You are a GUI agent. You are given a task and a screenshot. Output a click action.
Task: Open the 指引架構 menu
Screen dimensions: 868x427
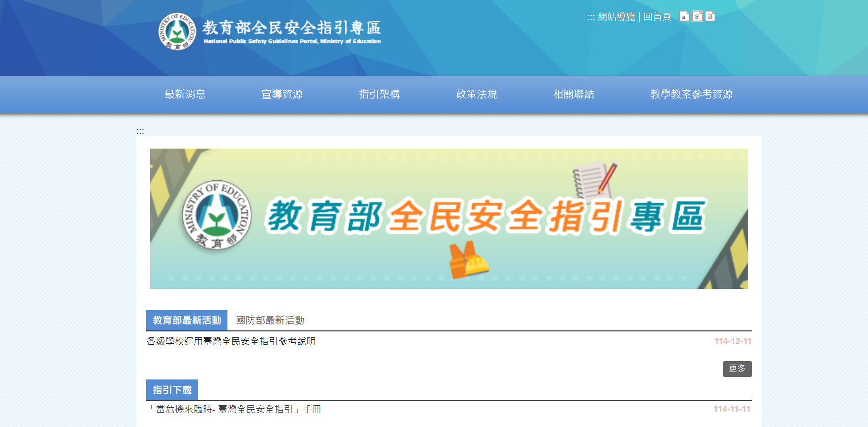click(x=379, y=94)
